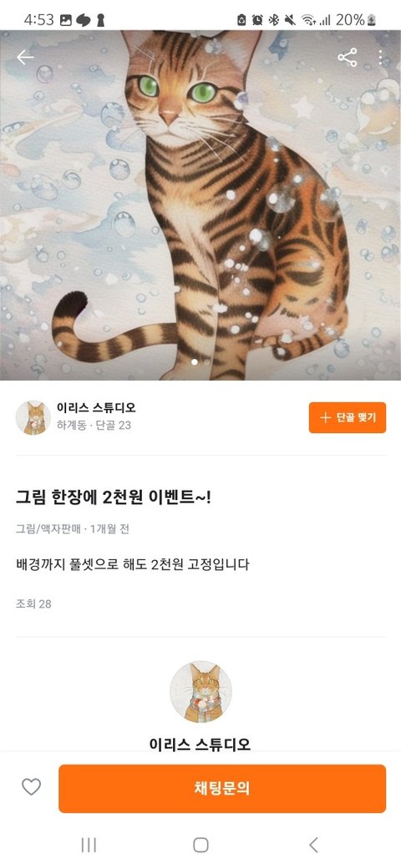Tap the tabby cat painting image
This screenshot has height=868, width=401.
click(x=200, y=205)
